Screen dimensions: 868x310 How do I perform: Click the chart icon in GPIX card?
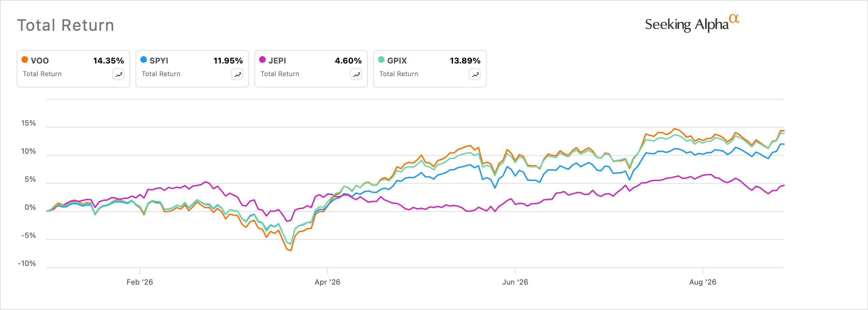coord(475,74)
